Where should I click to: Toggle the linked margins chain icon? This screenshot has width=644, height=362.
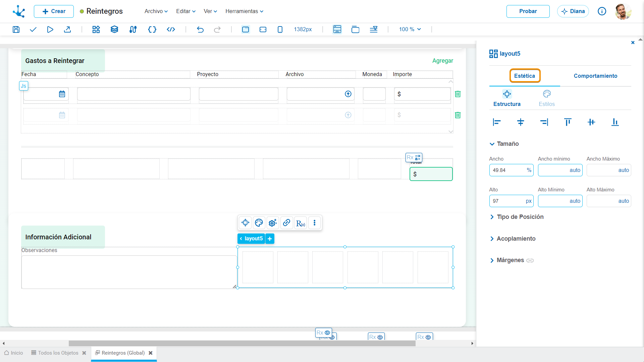[530, 260]
